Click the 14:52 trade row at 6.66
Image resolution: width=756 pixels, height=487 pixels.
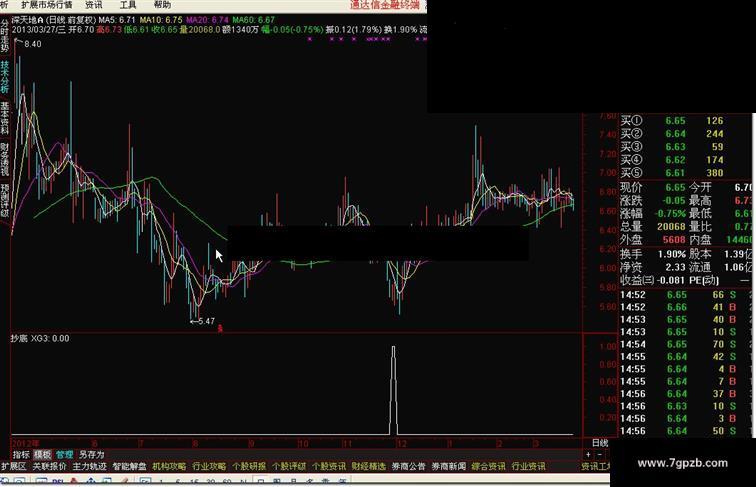[x=678, y=307]
